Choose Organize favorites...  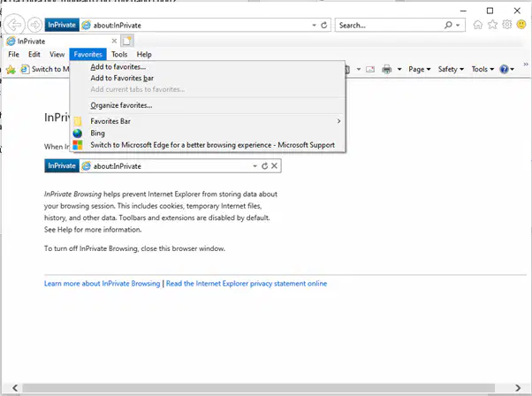[121, 105]
